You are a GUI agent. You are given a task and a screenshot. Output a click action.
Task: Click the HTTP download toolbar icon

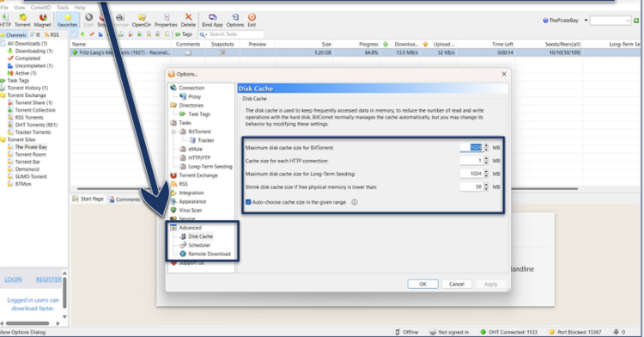pyautogui.click(x=5, y=20)
